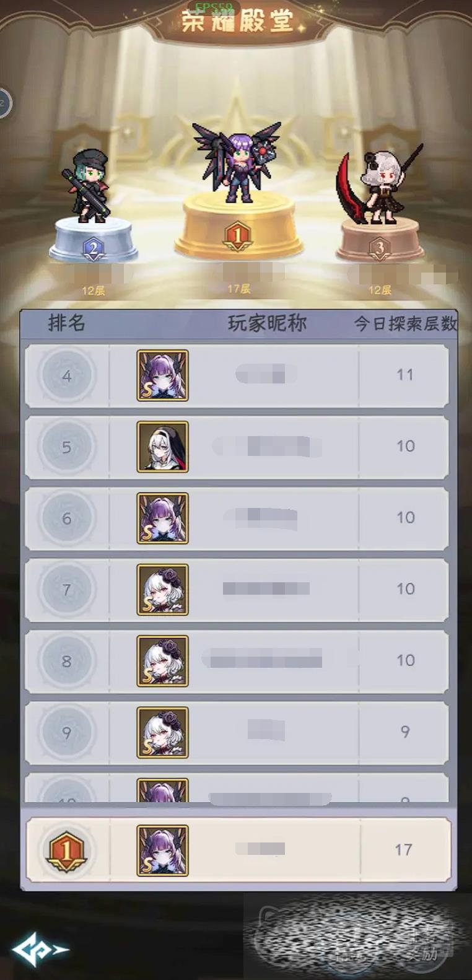Open rank 5 nun-character avatar portrait
The width and height of the screenshot is (472, 980).
[162, 447]
